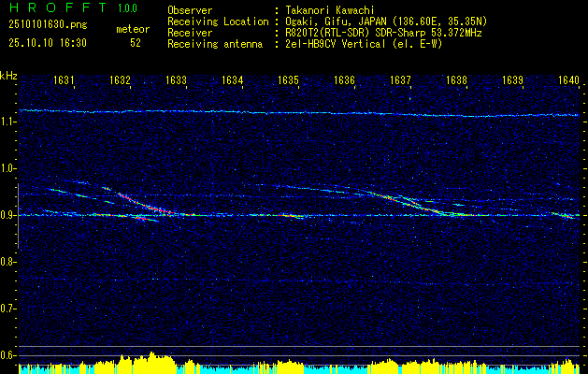Image resolution: width=588 pixels, height=374 pixels.
Task: Click the kHz unit label
Action: [x=9, y=75]
